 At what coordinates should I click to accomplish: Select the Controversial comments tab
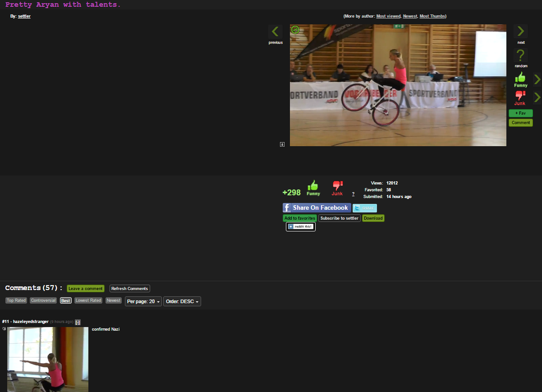point(43,300)
